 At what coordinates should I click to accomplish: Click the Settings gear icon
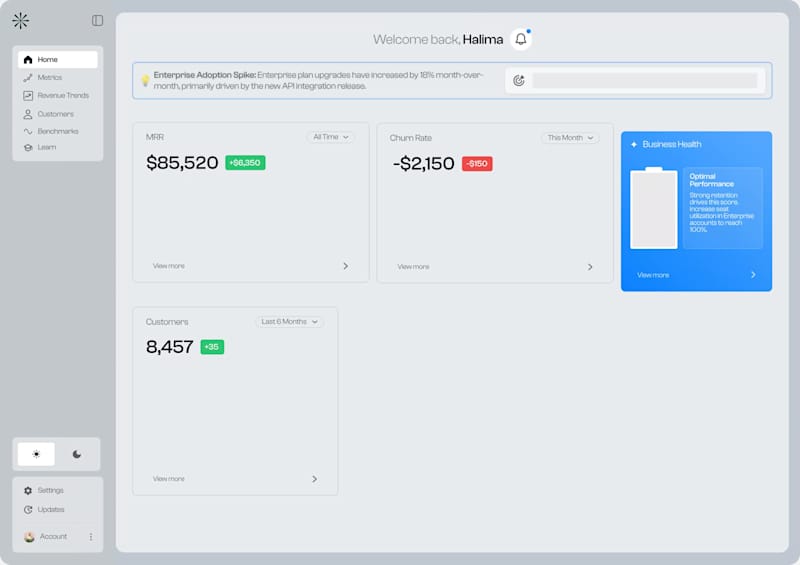pyautogui.click(x=28, y=490)
